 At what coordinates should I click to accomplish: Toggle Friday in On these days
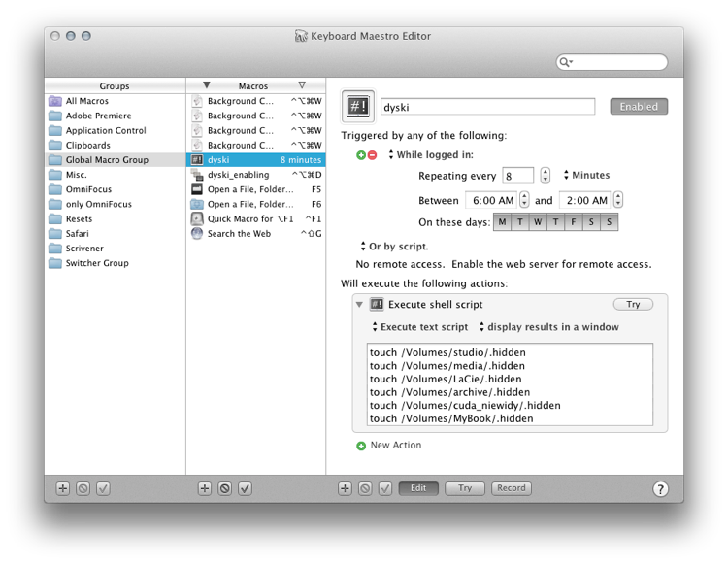tap(574, 222)
